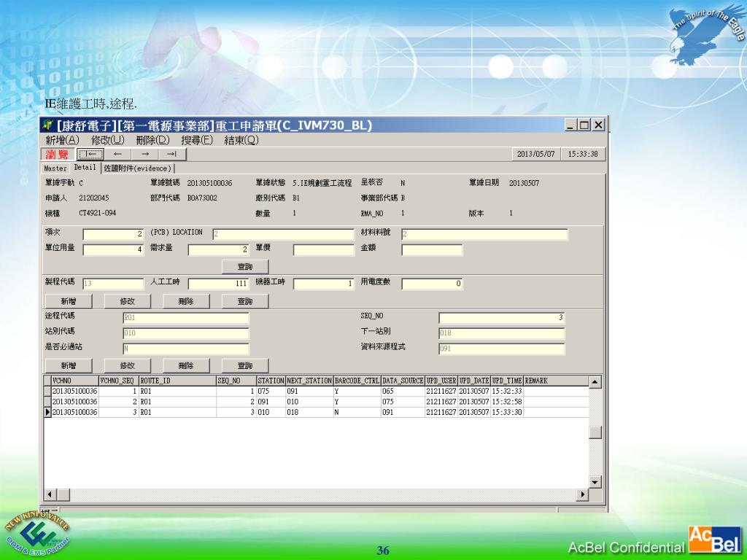
Task: Click 查詢 button in the 製程代碼 section
Action: [245, 301]
